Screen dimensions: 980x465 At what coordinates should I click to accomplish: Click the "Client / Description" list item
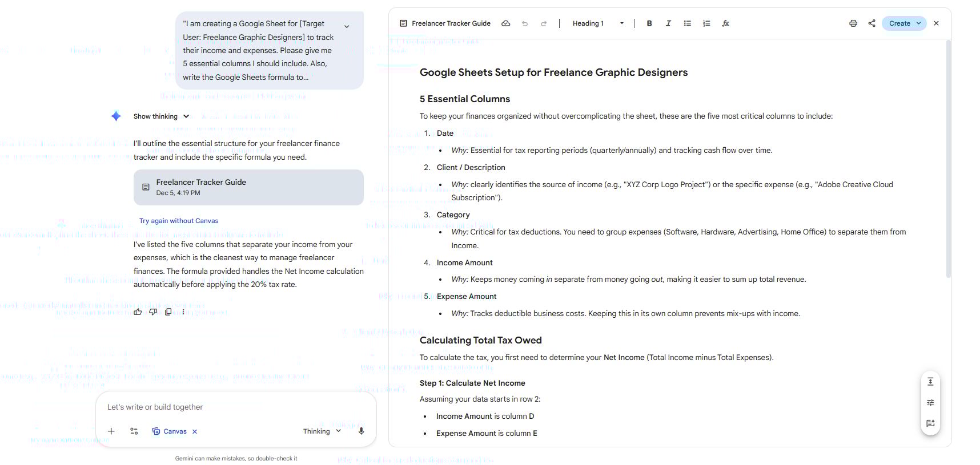tap(471, 167)
